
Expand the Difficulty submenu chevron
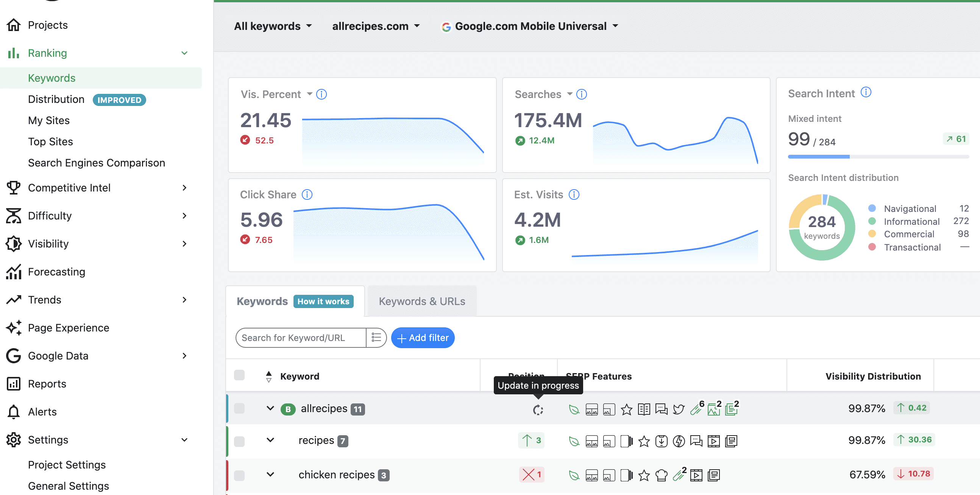(x=184, y=216)
